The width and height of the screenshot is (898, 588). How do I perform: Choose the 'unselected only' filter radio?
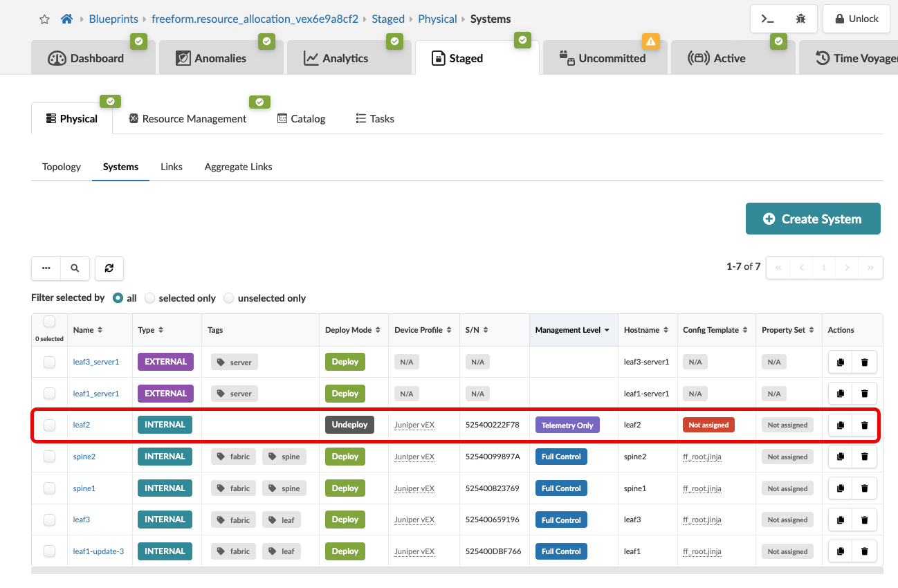click(229, 298)
